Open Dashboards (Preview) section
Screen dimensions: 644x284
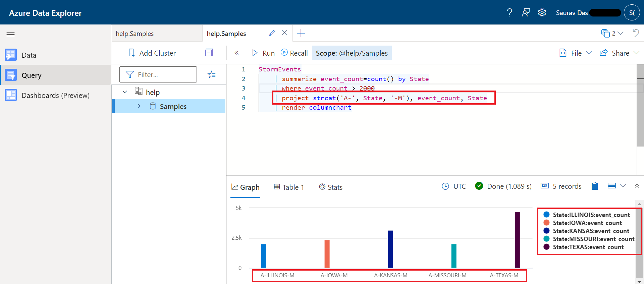55,95
